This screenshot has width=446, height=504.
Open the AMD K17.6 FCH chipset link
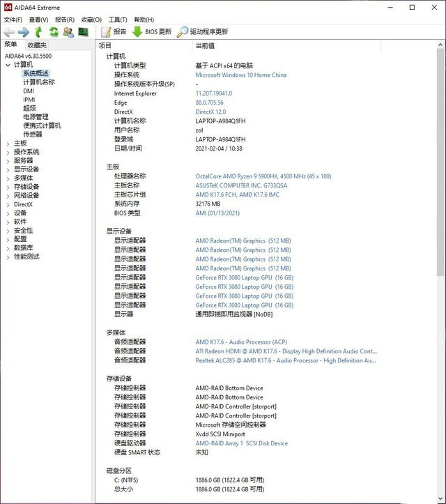pyautogui.click(x=238, y=194)
